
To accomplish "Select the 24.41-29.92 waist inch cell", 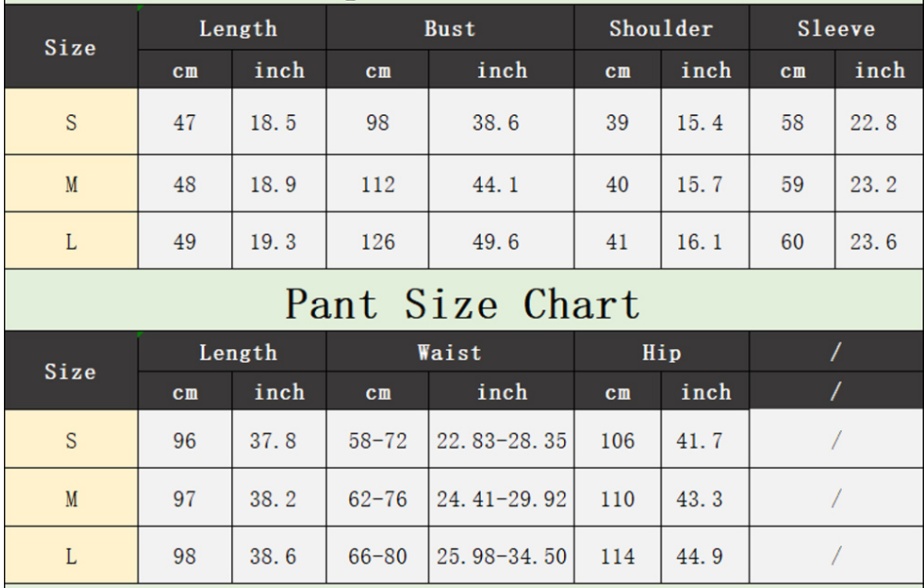I will point(502,499).
